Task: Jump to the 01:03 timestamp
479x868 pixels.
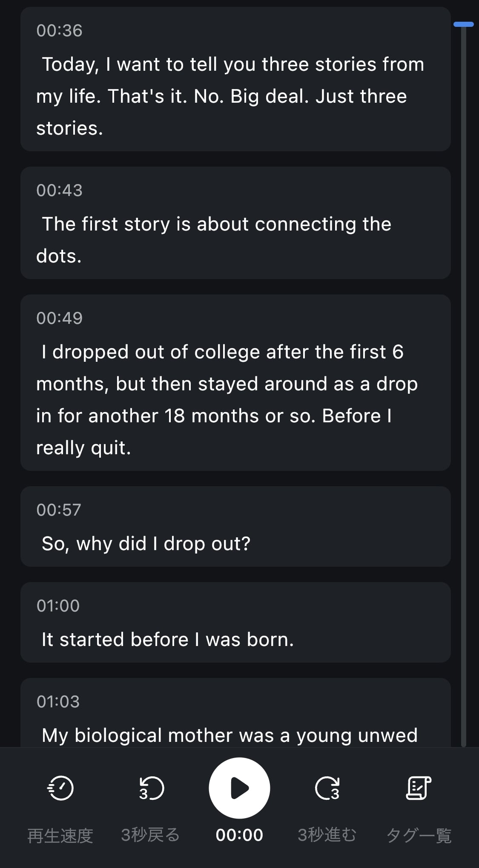Action: [58, 702]
